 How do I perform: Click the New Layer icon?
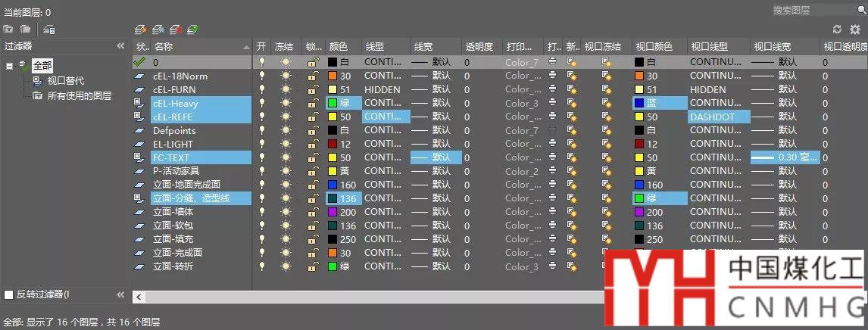pyautogui.click(x=141, y=29)
